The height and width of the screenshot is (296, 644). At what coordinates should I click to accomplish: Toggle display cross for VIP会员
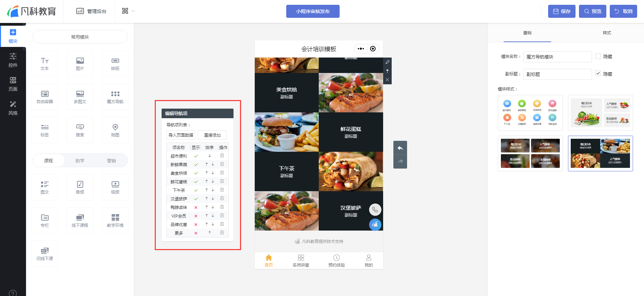[x=196, y=216]
